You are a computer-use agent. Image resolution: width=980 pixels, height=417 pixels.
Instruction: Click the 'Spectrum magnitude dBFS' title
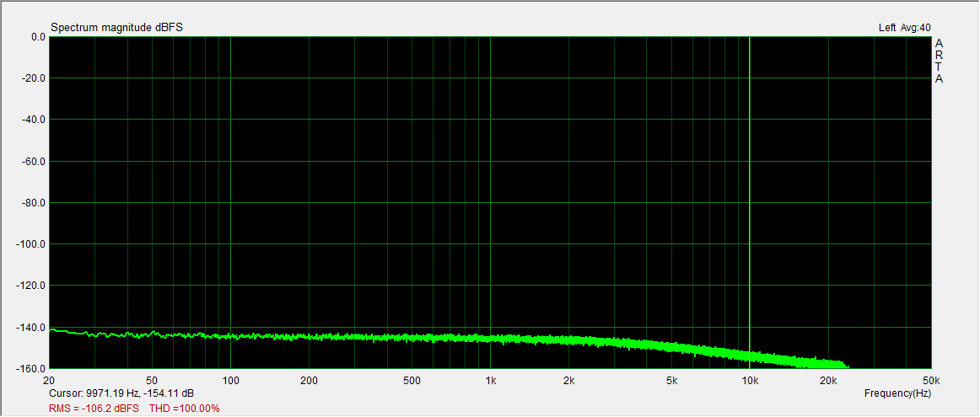coord(116,28)
